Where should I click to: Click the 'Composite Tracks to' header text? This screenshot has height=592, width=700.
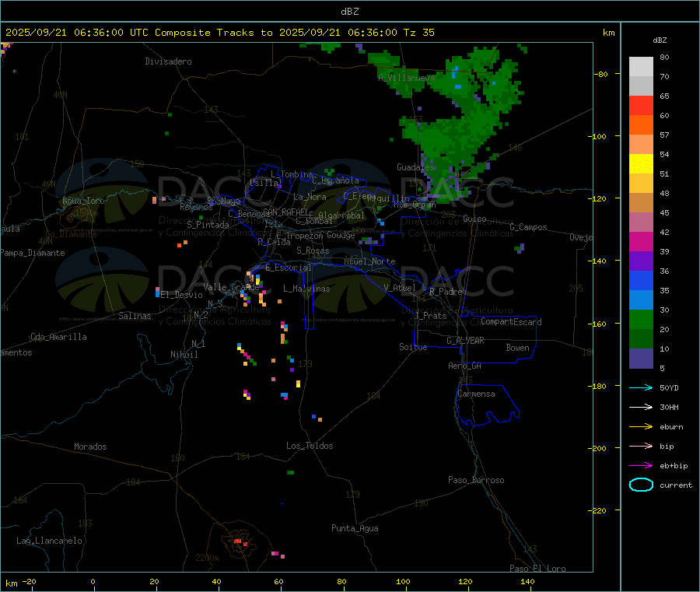213,33
